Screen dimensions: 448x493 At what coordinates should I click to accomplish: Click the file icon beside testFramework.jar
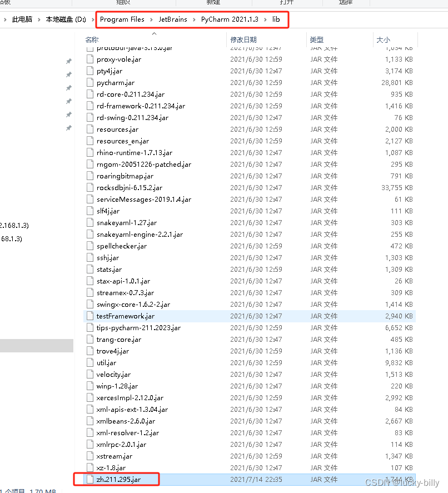[90, 316]
